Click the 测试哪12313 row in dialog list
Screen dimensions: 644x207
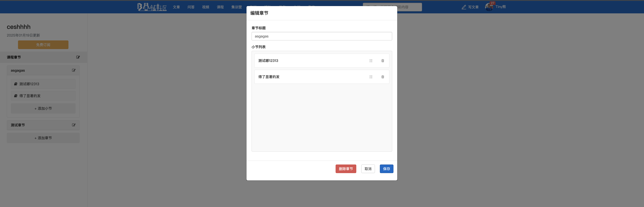321,61
